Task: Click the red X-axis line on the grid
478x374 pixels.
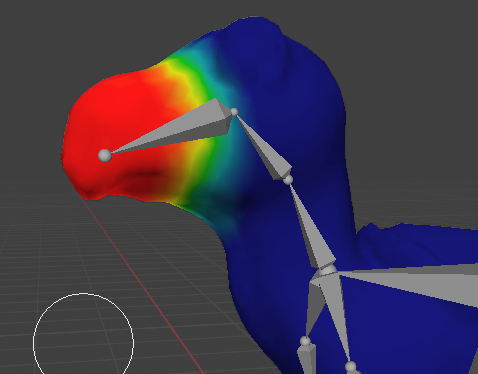Action: tap(143, 287)
